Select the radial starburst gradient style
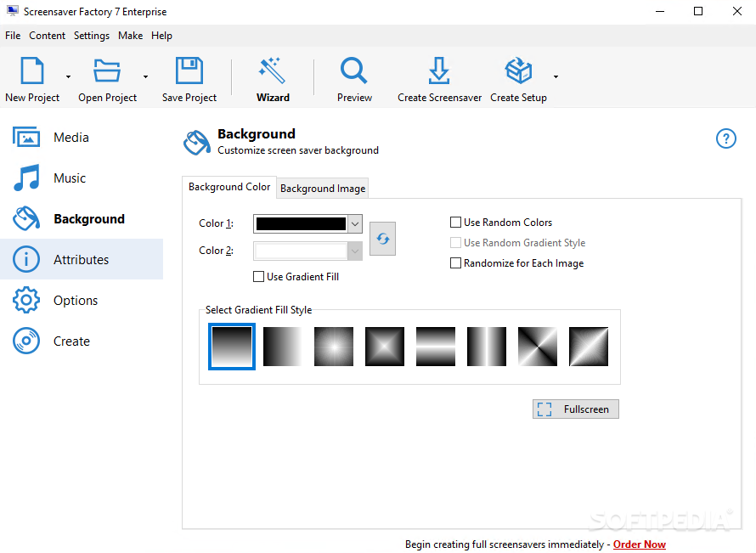Viewport: 756px width, 553px height. [x=334, y=347]
